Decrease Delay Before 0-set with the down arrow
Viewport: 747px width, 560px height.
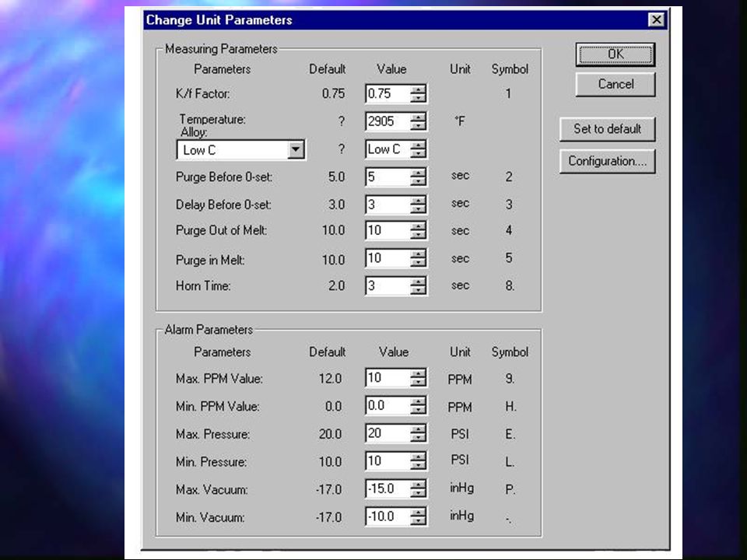(419, 208)
